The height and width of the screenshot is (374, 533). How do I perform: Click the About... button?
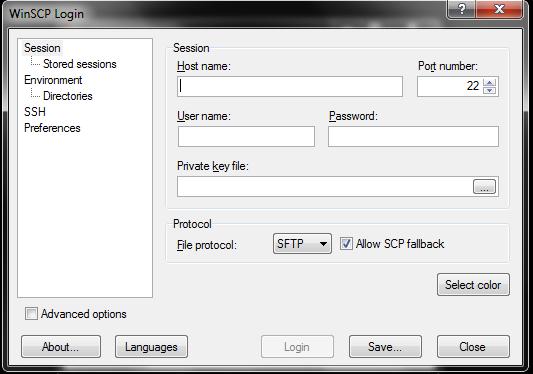click(61, 346)
